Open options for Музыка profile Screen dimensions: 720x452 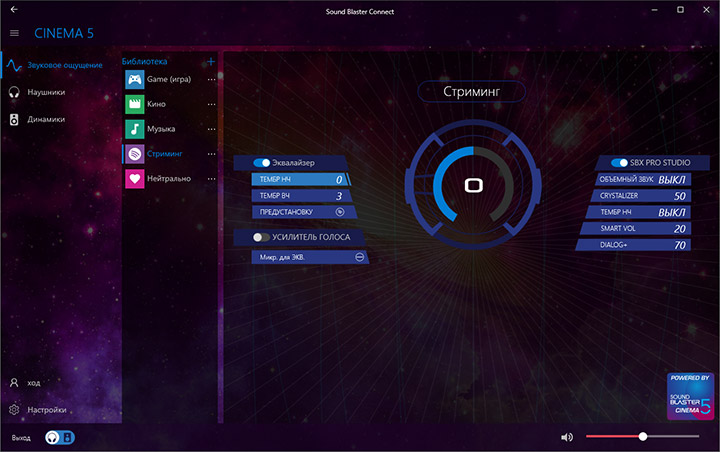click(211, 129)
